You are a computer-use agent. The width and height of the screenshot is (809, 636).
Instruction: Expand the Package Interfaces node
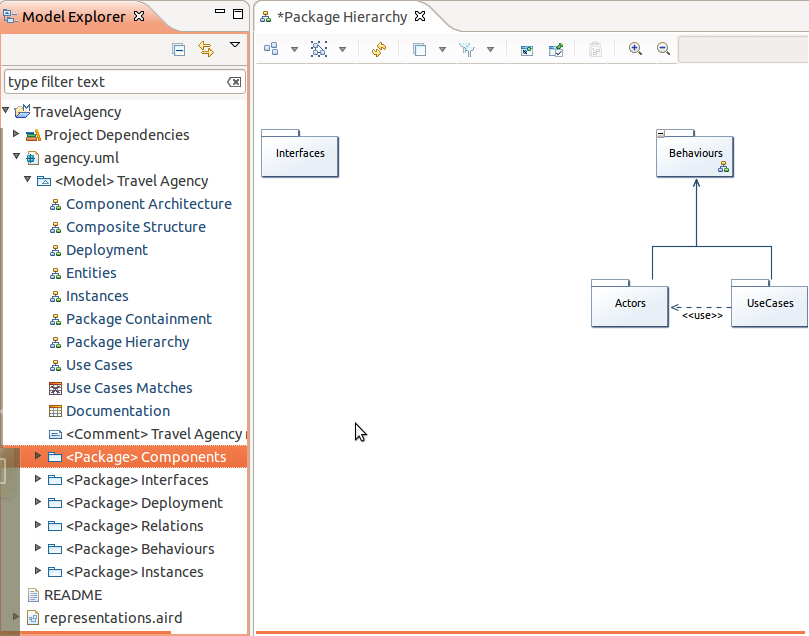pyautogui.click(x=38, y=479)
